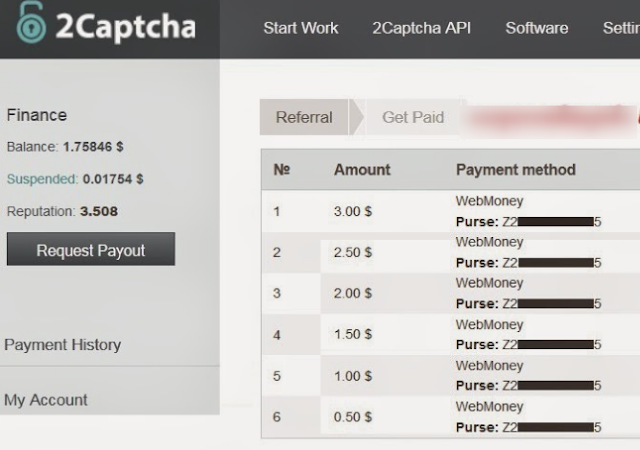Click the 3.00 $ amount cell

point(353,212)
